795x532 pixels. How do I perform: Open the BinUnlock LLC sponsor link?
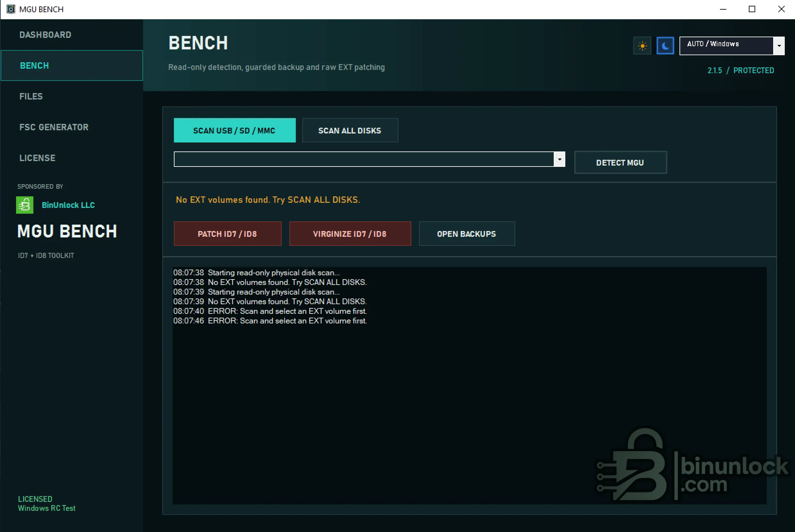tap(68, 205)
